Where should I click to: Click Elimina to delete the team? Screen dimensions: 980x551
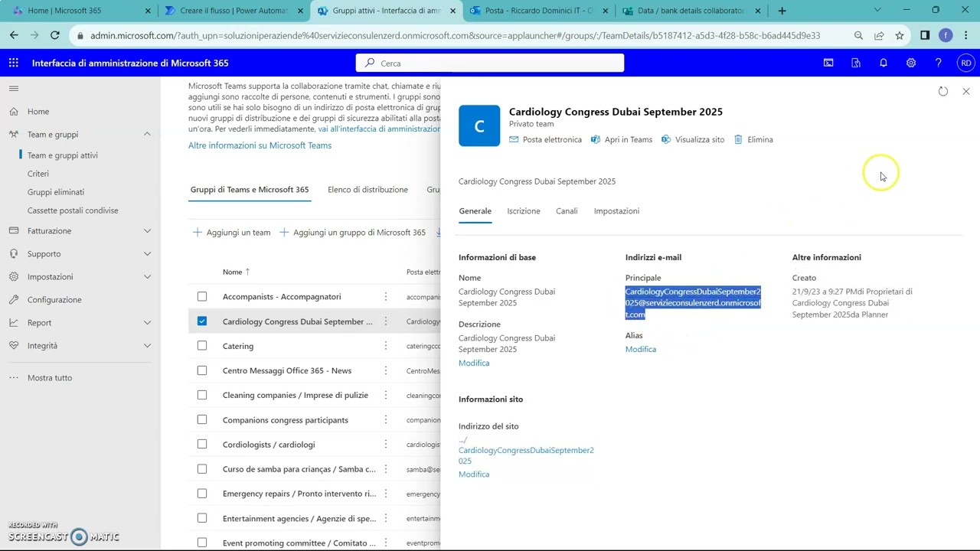coord(753,139)
